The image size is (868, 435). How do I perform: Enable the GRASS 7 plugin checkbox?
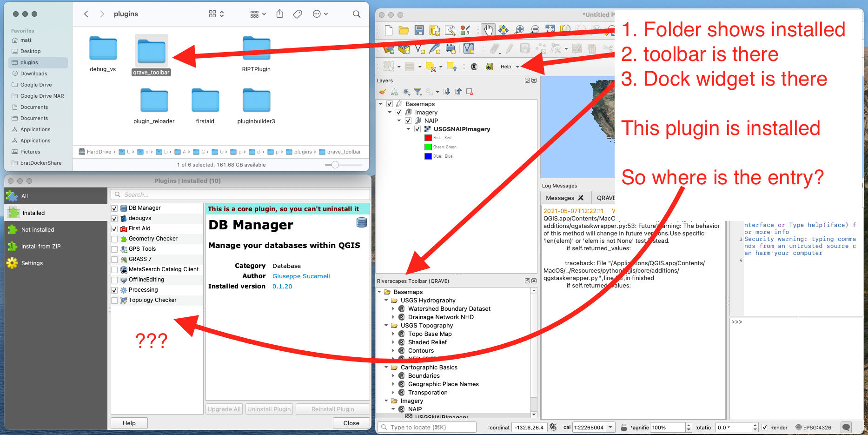[115, 259]
